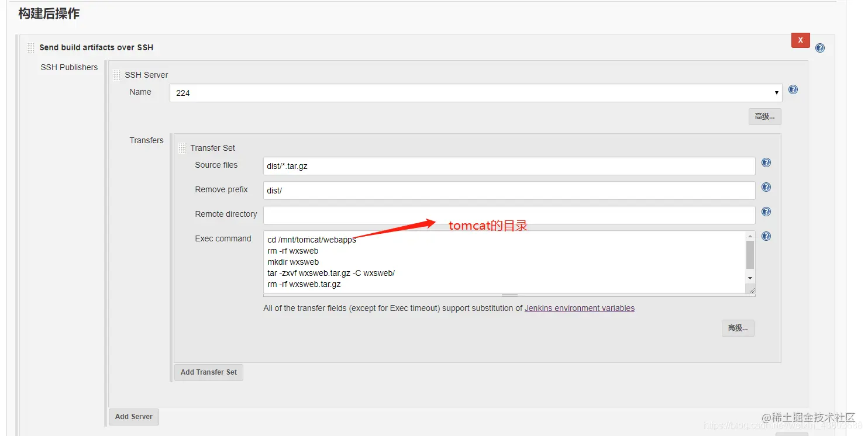Focus the Remove prefix input field

509,190
